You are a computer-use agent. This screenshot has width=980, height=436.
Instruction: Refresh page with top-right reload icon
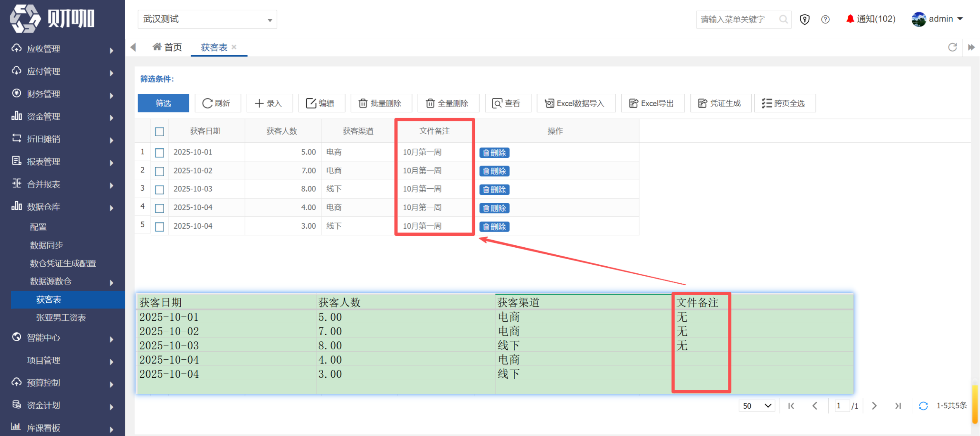click(952, 47)
